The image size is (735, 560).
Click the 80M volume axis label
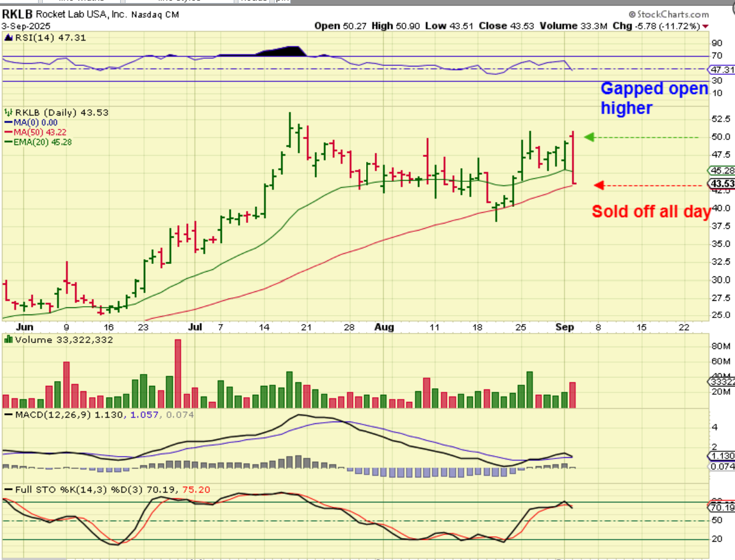tap(721, 346)
